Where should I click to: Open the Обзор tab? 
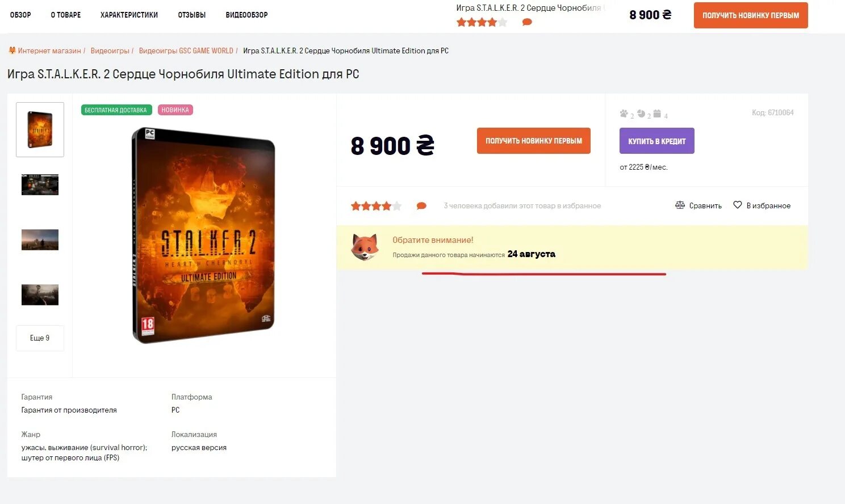20,15
